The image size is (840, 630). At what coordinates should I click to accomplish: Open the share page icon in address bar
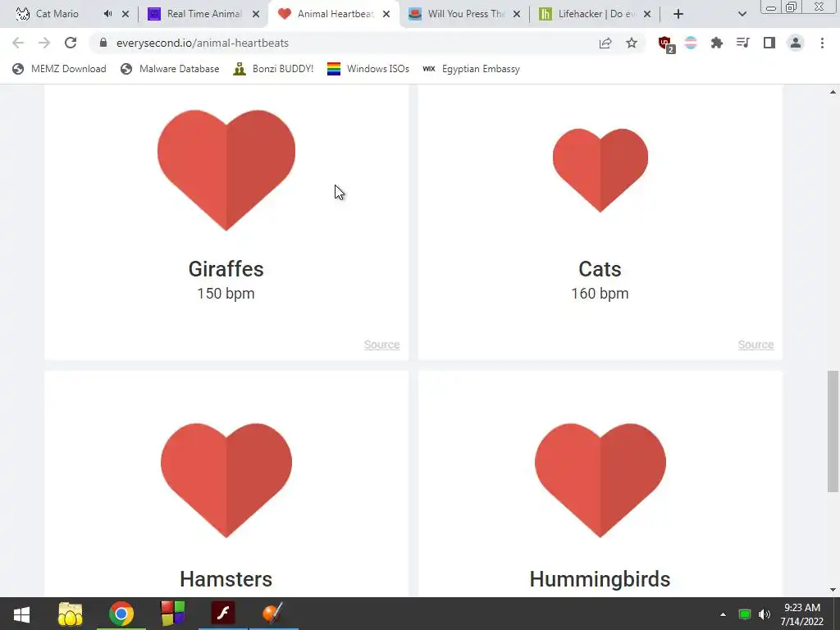pos(605,43)
